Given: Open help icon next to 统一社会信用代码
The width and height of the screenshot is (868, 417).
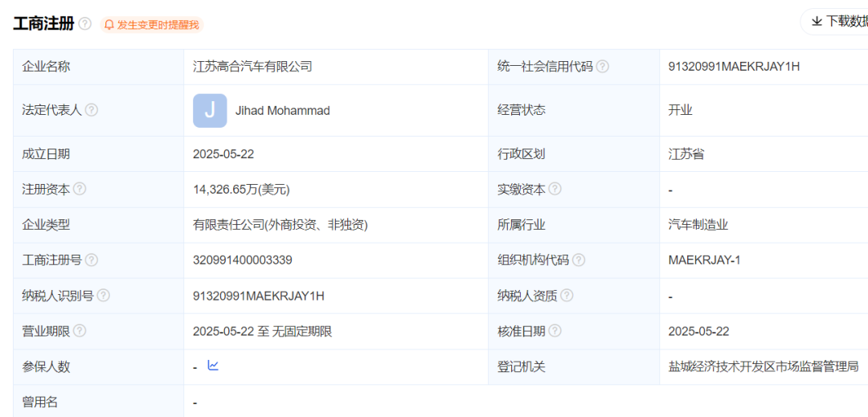Looking at the screenshot, I should pyautogui.click(x=602, y=67).
